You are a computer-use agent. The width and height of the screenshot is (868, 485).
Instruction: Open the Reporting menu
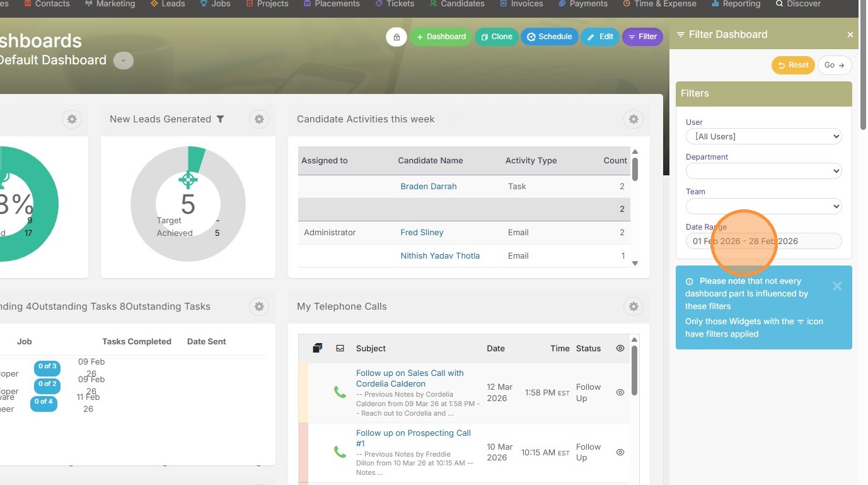point(736,4)
